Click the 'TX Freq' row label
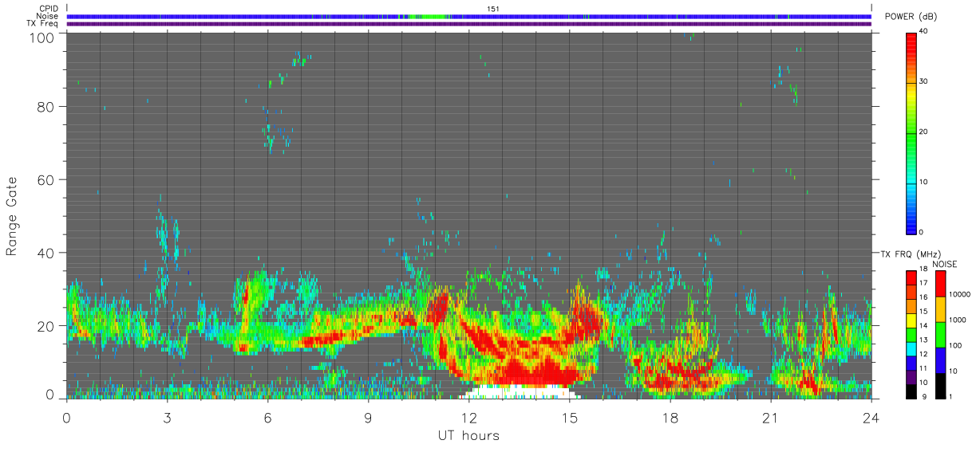The height and width of the screenshot is (452, 980). [43, 24]
